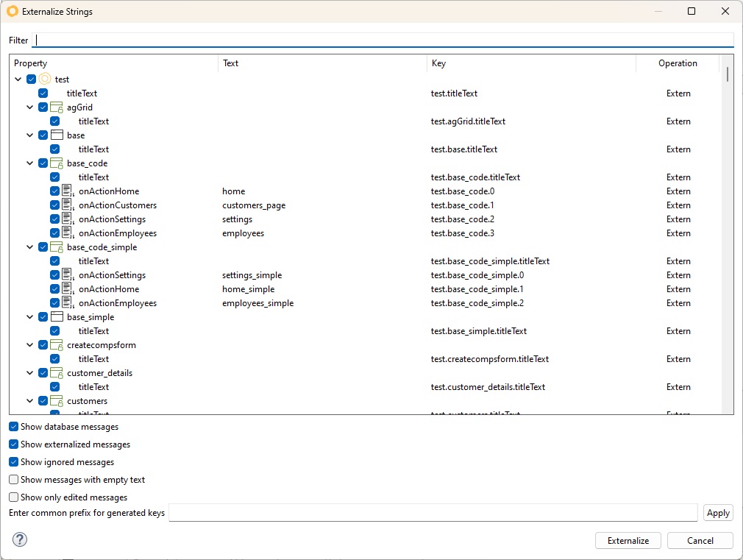Enable Show only edited messages
This screenshot has width=743, height=560.
click(14, 497)
